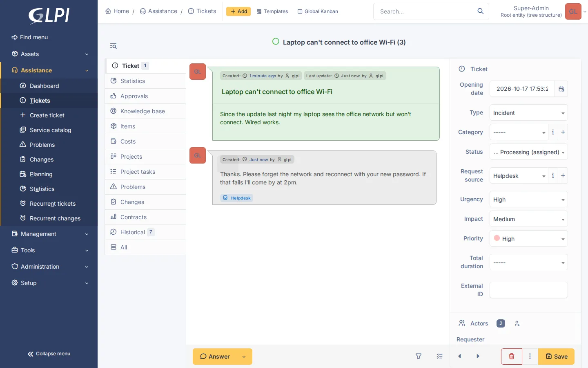Screen dimensions: 588x368
Task: Open the timeline filter funnel icon
Action: [x=419, y=356]
